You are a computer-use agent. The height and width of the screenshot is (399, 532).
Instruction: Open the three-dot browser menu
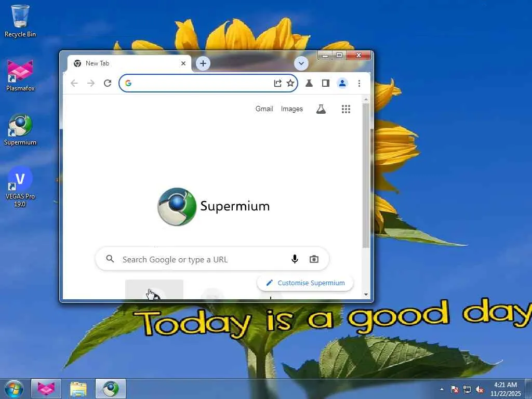pyautogui.click(x=359, y=83)
